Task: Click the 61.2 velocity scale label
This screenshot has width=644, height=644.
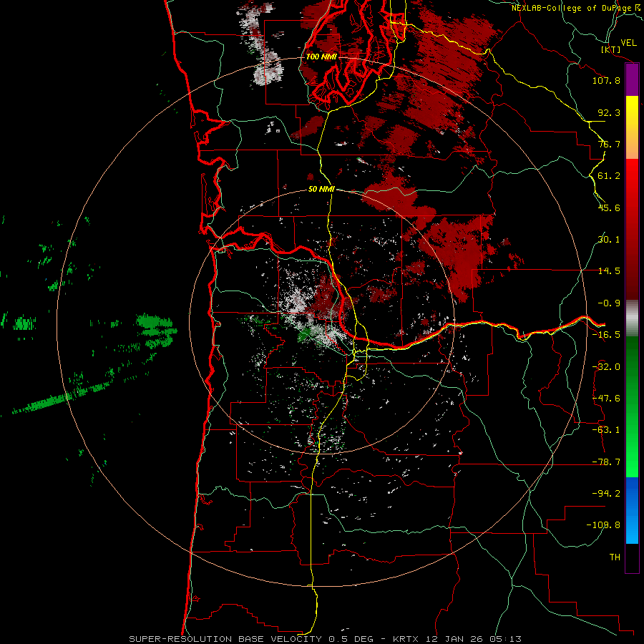Action: tap(609, 176)
